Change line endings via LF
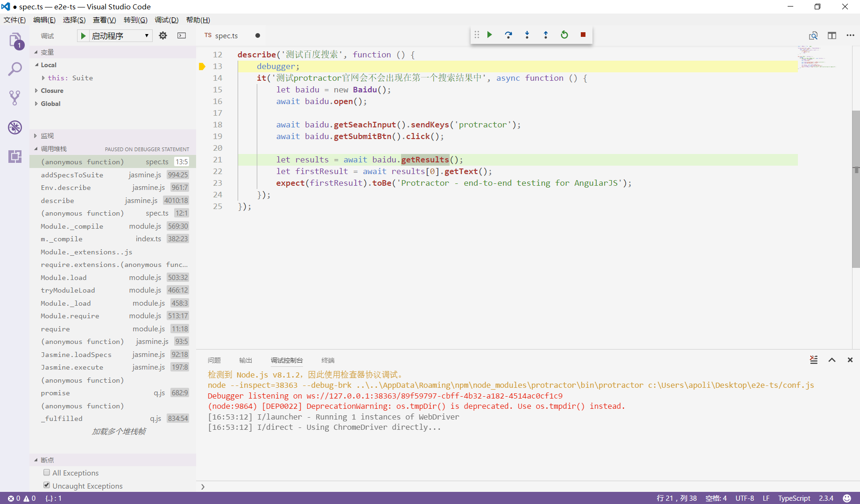Viewport: 860px width, 504px height. pos(766,498)
